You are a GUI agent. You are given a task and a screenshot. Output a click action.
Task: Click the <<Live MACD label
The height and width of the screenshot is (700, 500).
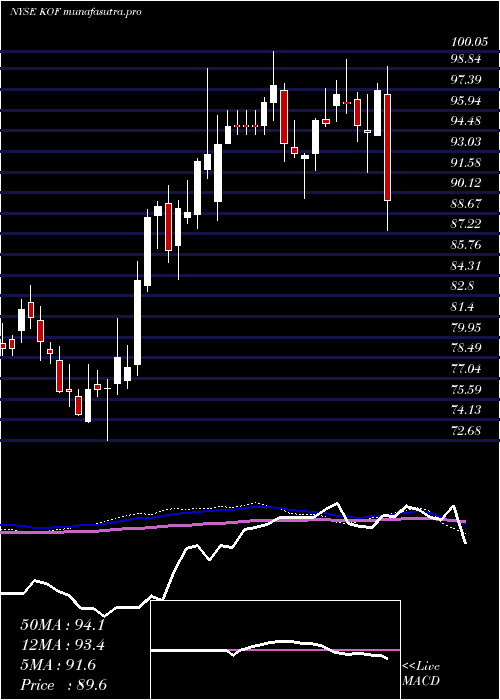pyautogui.click(x=421, y=674)
